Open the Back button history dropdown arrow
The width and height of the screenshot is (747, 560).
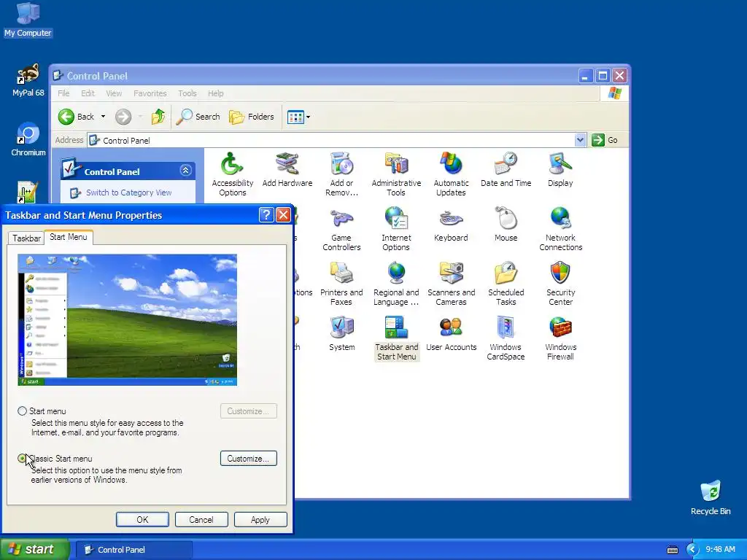103,117
